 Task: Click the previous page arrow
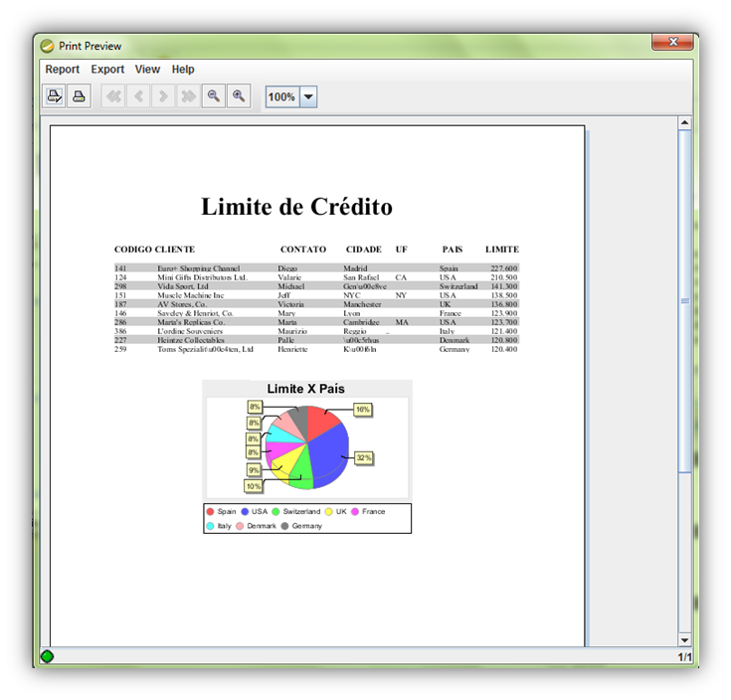(x=138, y=96)
